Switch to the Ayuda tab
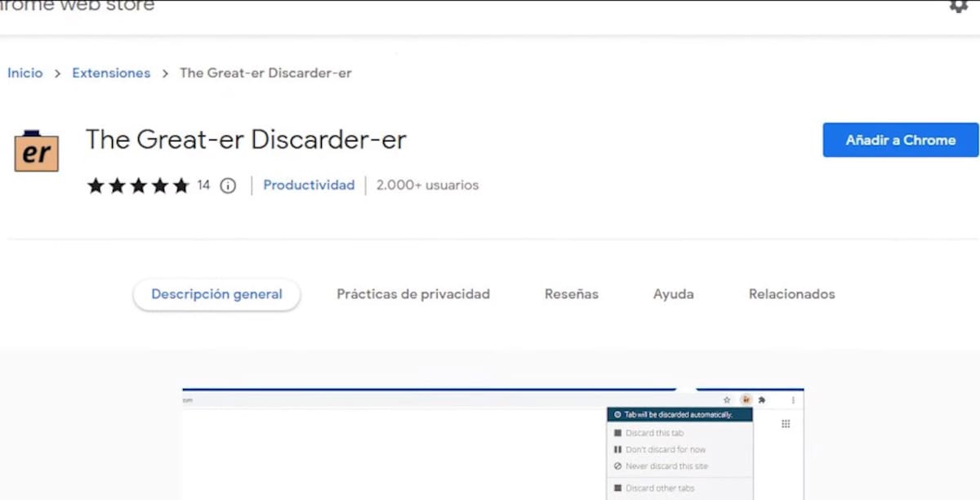The width and height of the screenshot is (980, 500). pyautogui.click(x=673, y=294)
